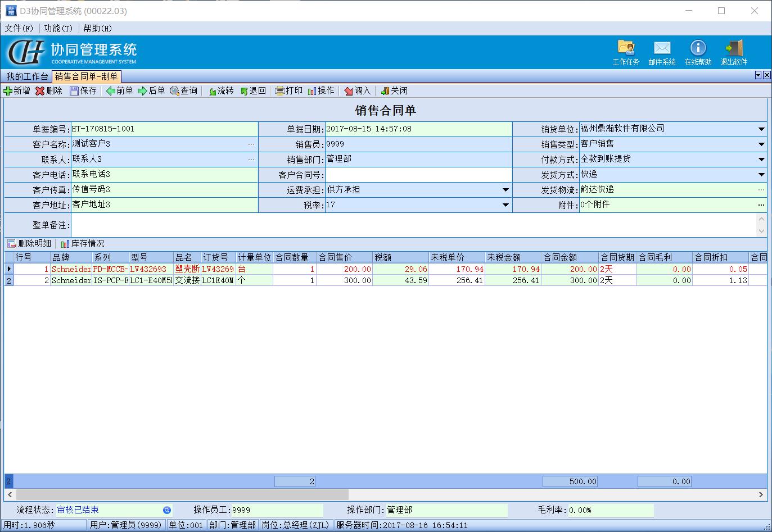Click the 关闭 toolbar button
This screenshot has width=772, height=532.
[394, 90]
